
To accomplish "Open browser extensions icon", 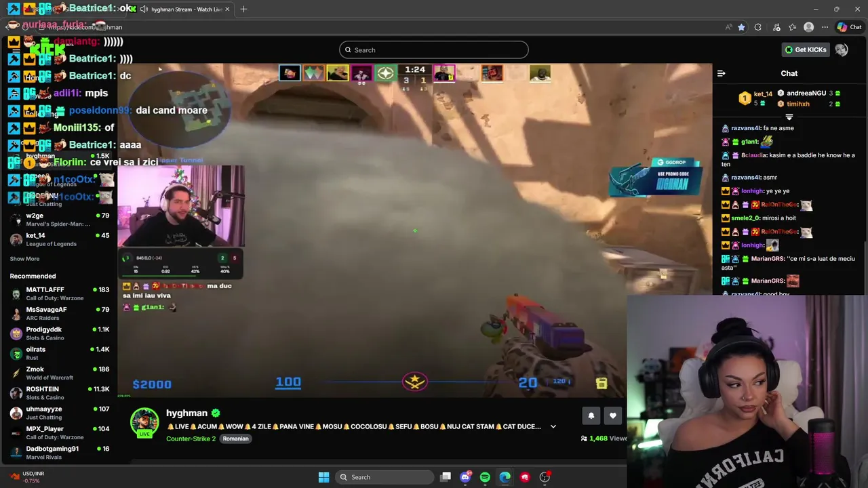I will tap(758, 27).
